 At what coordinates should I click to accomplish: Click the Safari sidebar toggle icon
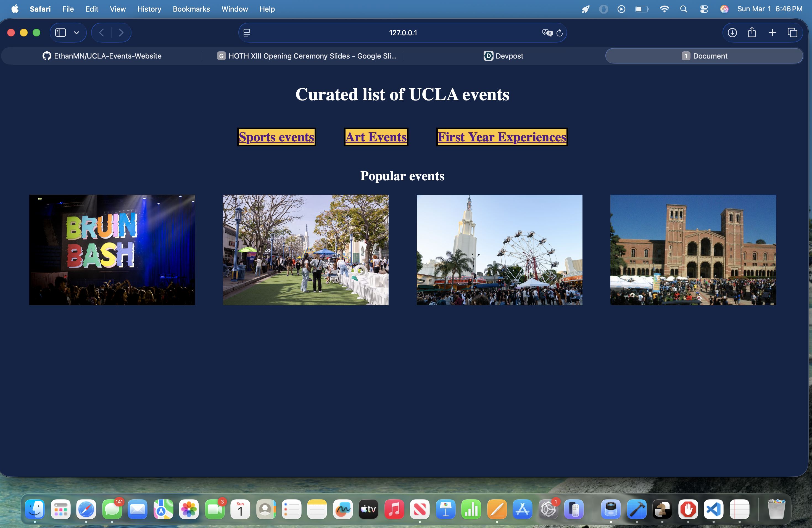60,33
